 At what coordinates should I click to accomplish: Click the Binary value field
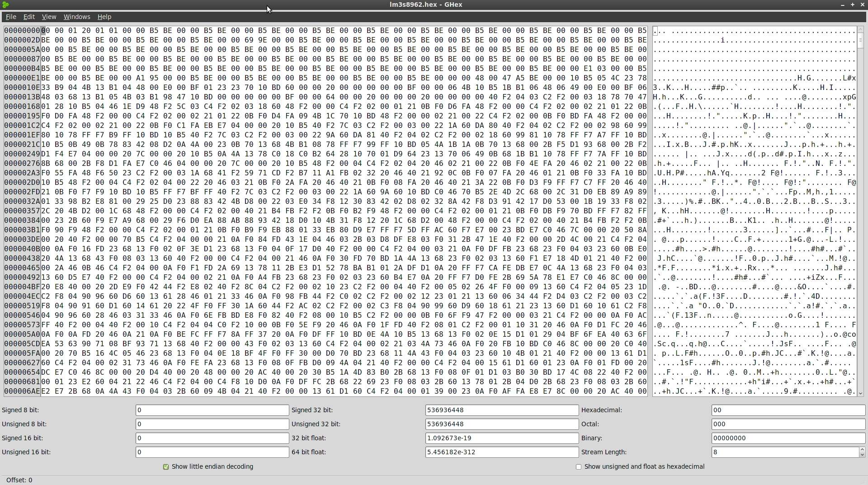pos(788,438)
